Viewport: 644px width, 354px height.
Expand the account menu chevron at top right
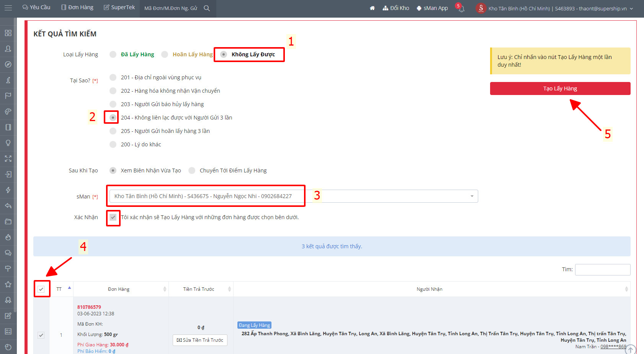click(631, 8)
